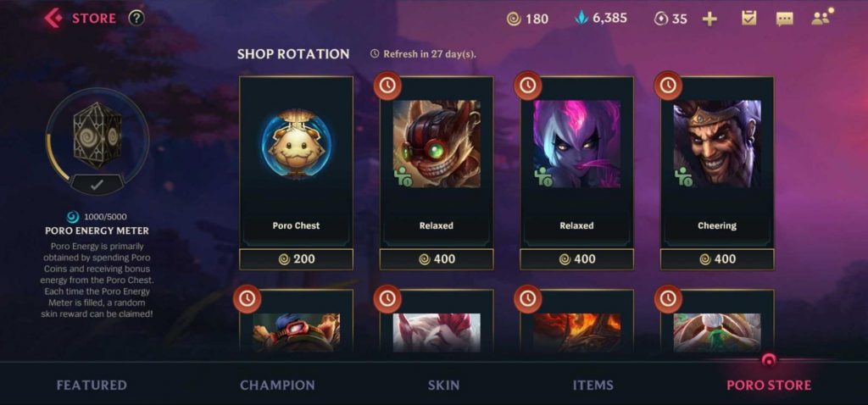Screen dimensions: 868x405
Task: Go back using the Store arrow icon
Action: pyautogui.click(x=53, y=18)
